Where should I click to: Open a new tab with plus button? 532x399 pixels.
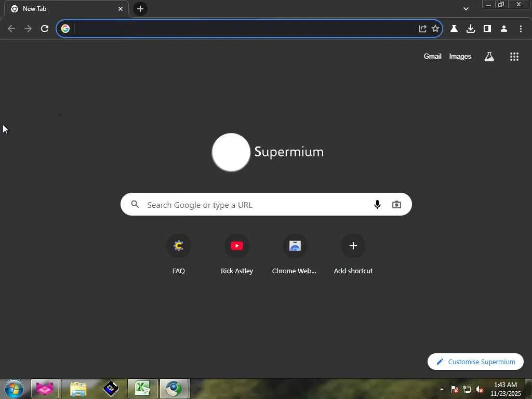pos(140,9)
